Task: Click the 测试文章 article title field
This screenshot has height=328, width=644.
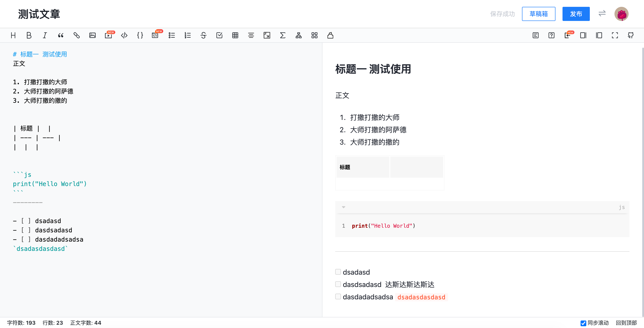Action: click(x=39, y=14)
